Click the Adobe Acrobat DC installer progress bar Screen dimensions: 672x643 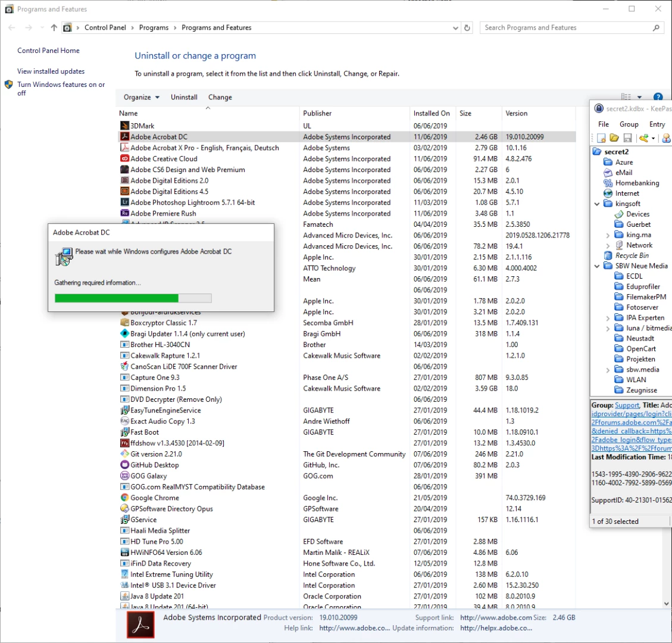tap(133, 298)
